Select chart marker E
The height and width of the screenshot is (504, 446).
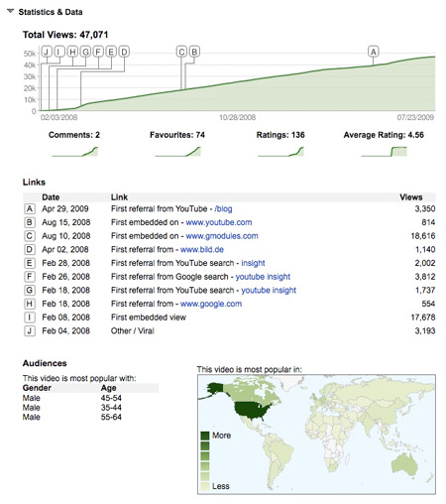pyautogui.click(x=111, y=52)
